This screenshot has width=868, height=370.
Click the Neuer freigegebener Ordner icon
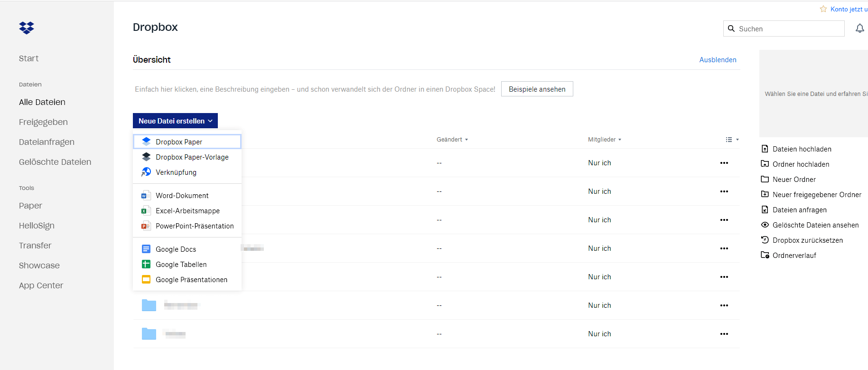click(x=765, y=194)
